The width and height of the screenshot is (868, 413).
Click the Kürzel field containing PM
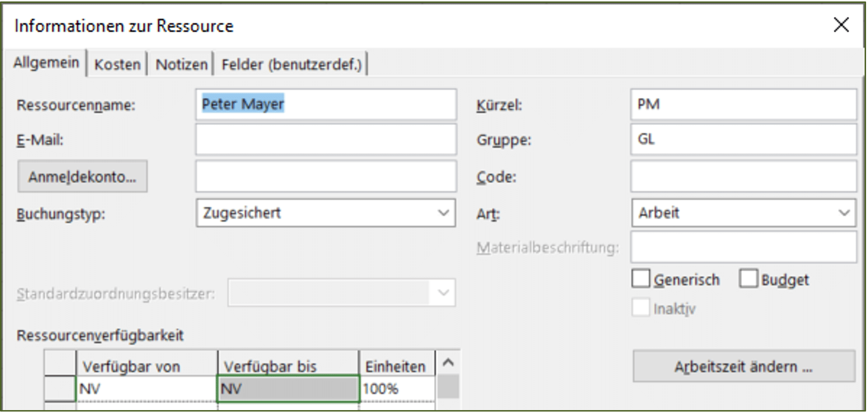pos(743,104)
